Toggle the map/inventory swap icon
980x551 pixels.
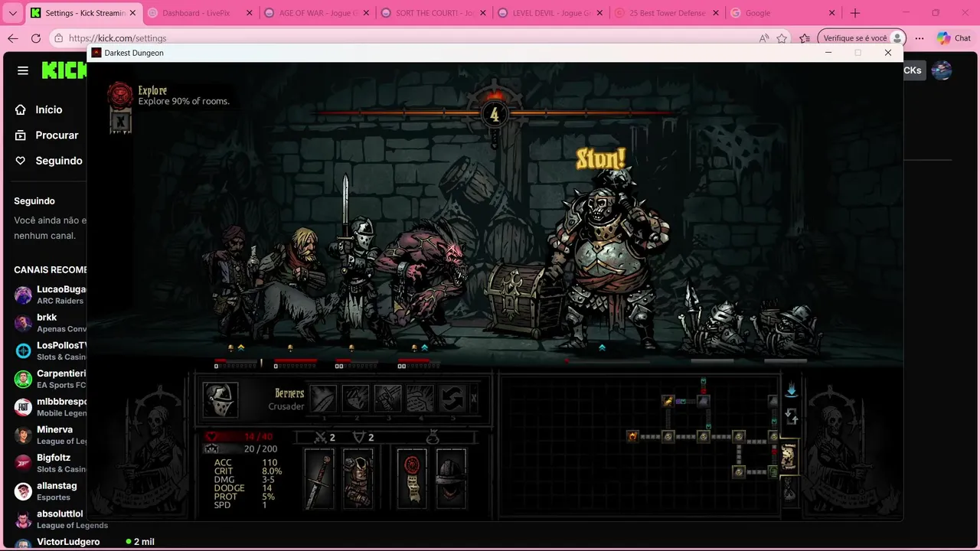click(792, 418)
